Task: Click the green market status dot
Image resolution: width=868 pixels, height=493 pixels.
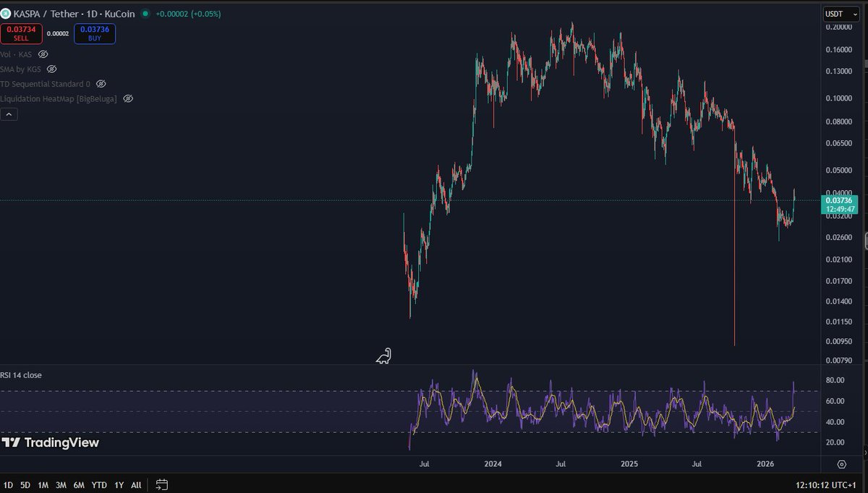Action: click(146, 14)
